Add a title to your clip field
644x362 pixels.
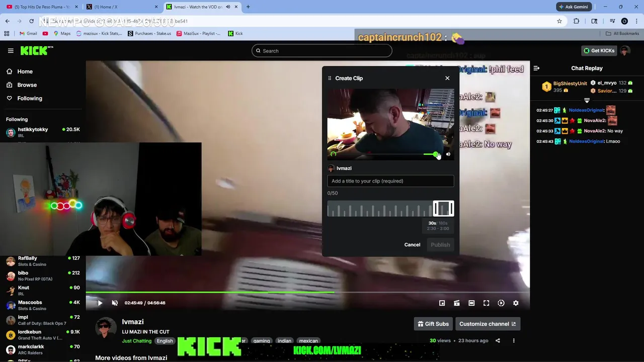390,181
